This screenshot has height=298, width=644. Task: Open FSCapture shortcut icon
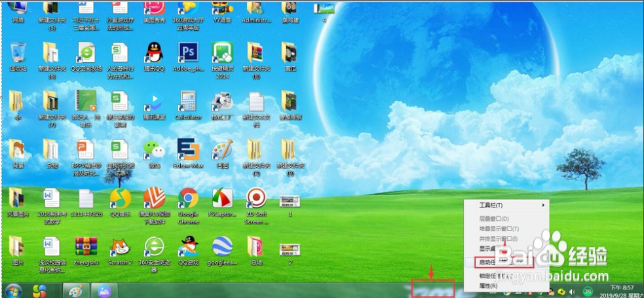(223, 202)
